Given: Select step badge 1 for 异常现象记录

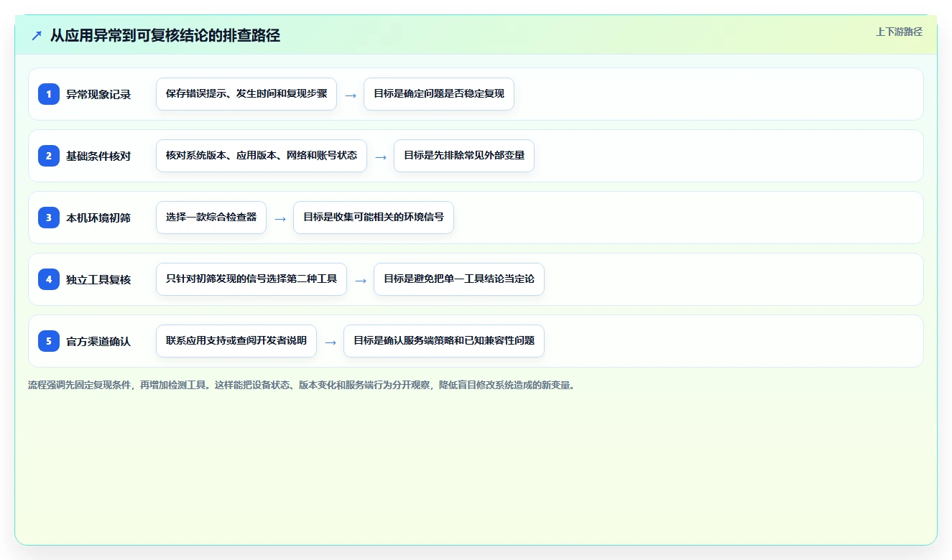Looking at the screenshot, I should coord(49,94).
